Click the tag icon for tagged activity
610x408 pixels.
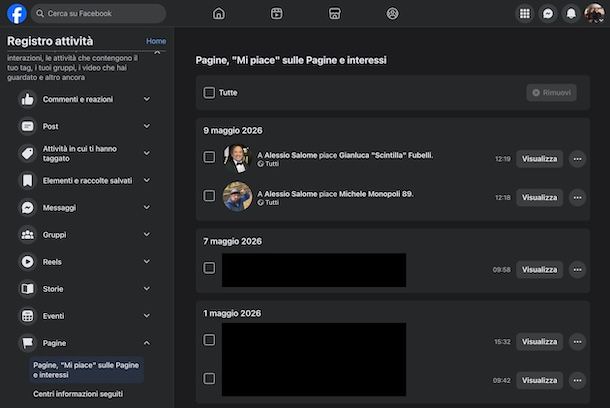point(28,153)
